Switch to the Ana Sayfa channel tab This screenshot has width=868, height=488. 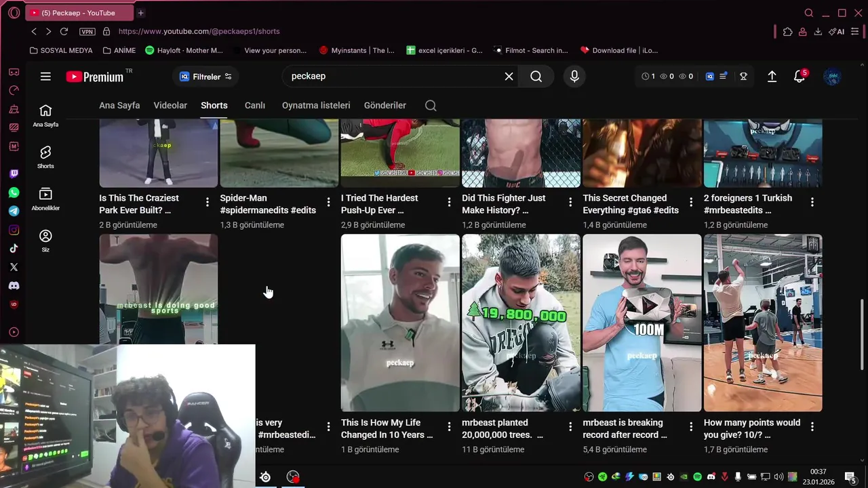coord(119,105)
